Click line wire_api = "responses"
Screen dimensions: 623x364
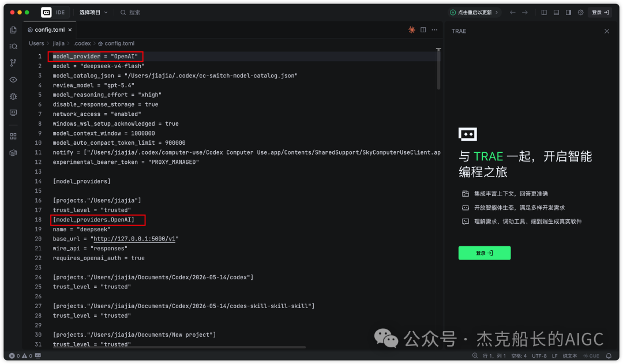point(90,249)
